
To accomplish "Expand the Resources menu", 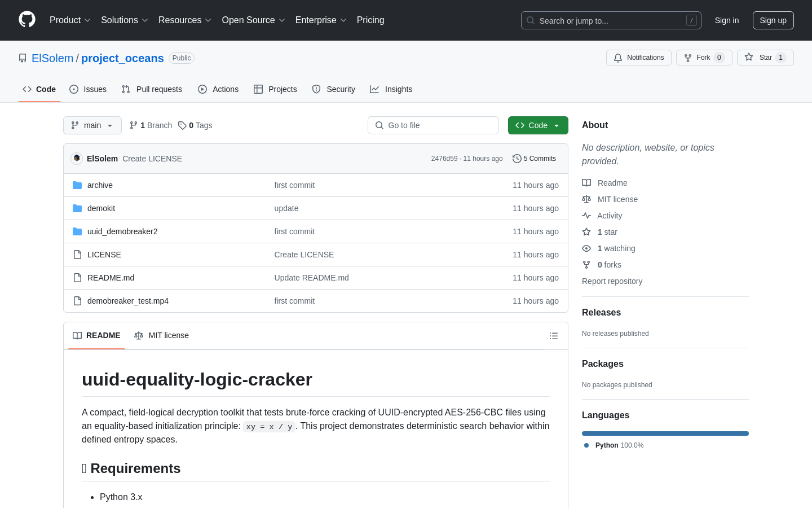I will [x=185, y=20].
